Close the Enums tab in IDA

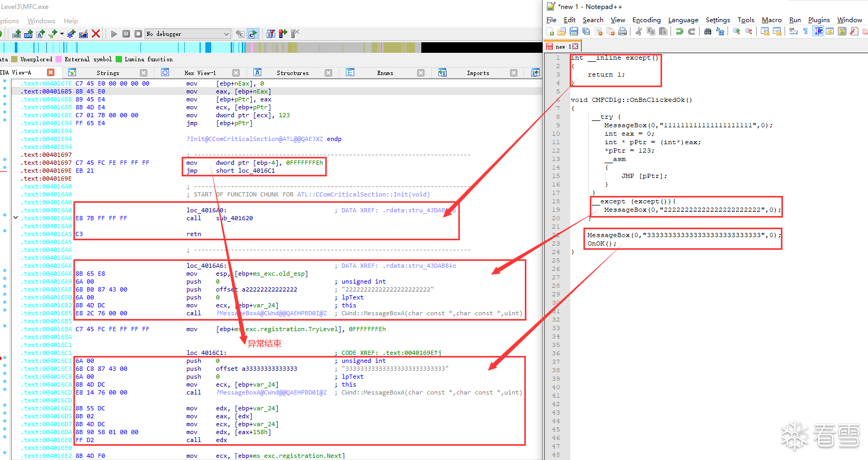point(421,73)
